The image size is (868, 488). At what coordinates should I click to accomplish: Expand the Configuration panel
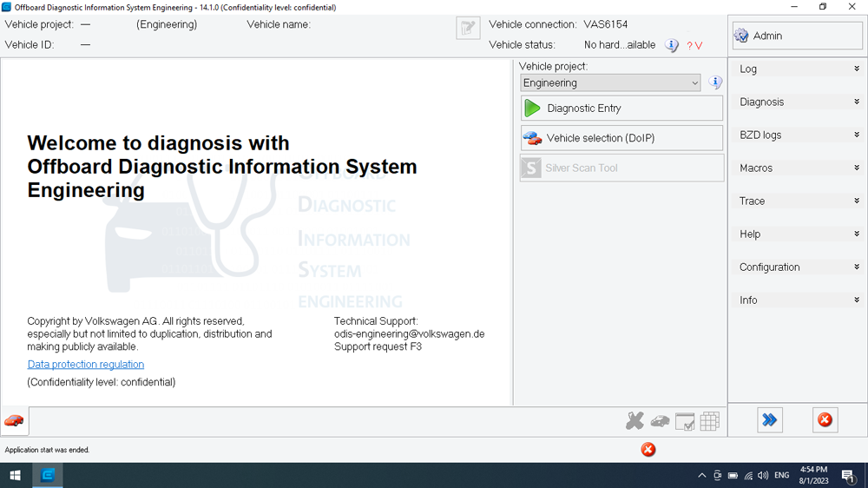tap(797, 267)
